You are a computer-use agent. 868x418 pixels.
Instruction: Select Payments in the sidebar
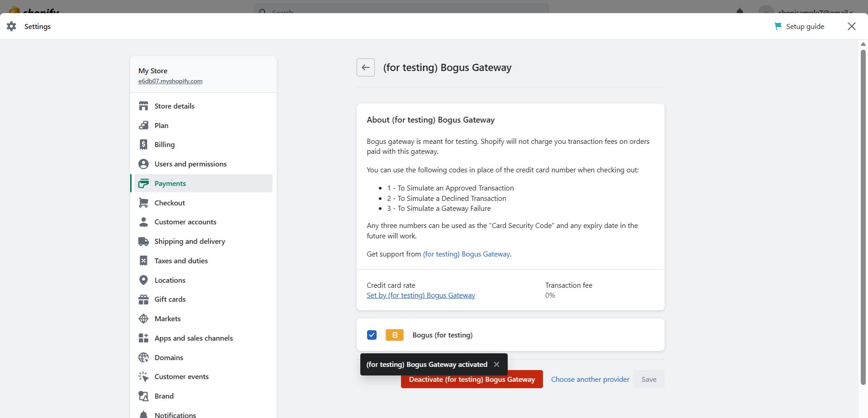203,183
